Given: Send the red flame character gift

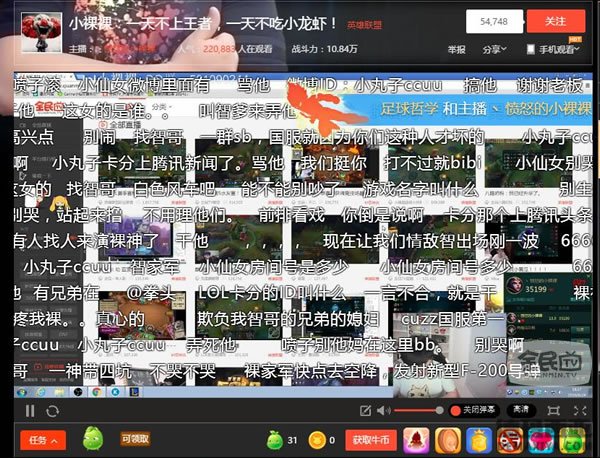Looking at the screenshot, I should (416, 440).
